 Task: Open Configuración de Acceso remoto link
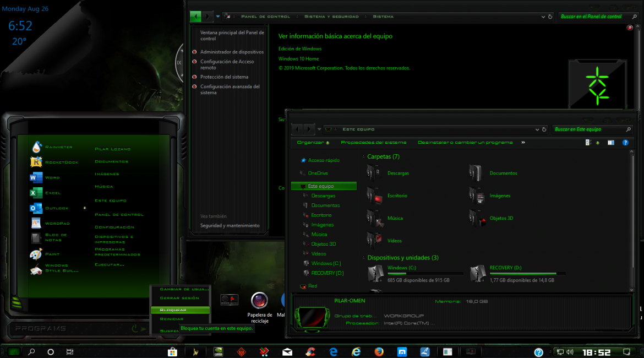(x=227, y=64)
